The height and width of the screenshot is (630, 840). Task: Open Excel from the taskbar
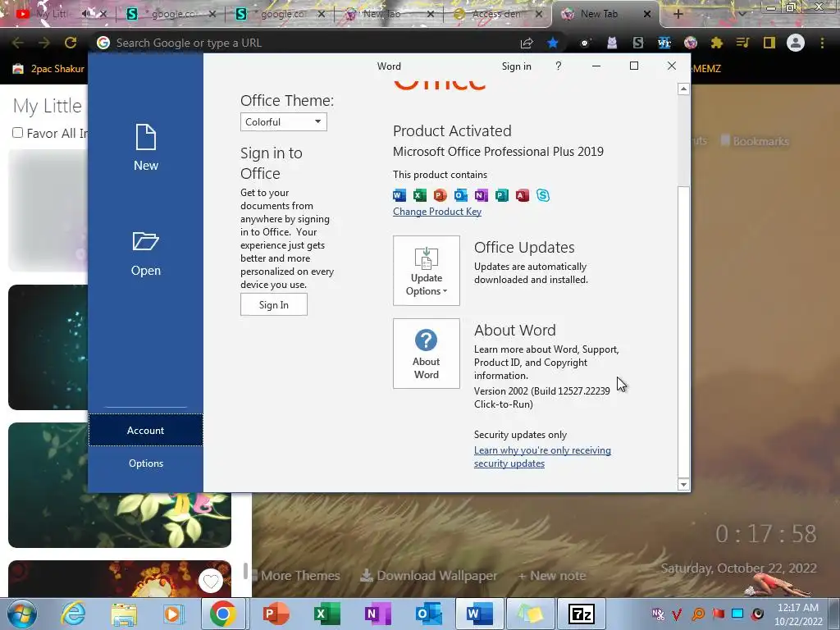click(326, 614)
